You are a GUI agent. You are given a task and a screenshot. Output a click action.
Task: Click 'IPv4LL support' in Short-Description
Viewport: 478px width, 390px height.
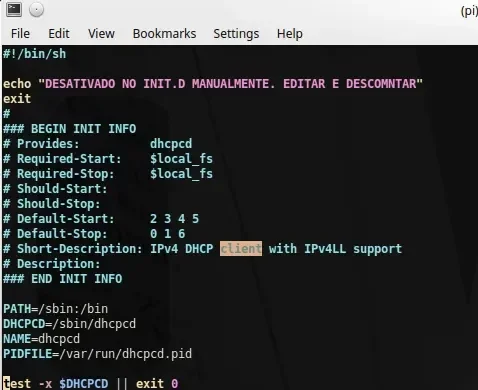(353, 249)
